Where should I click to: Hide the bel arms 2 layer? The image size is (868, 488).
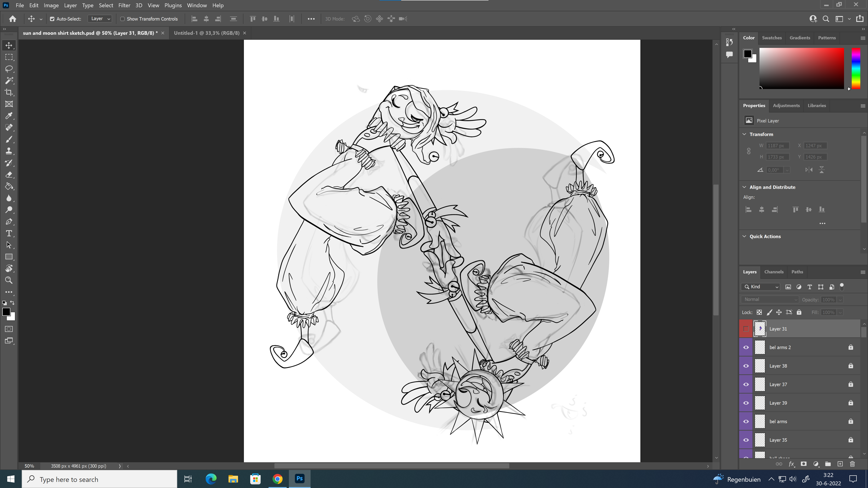746,347
